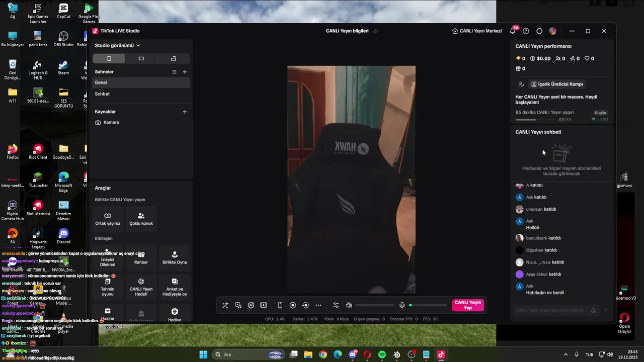Open TikTok LIVE Studio settings gear
Viewport: 644px width, 362px height.
[x=539, y=31]
